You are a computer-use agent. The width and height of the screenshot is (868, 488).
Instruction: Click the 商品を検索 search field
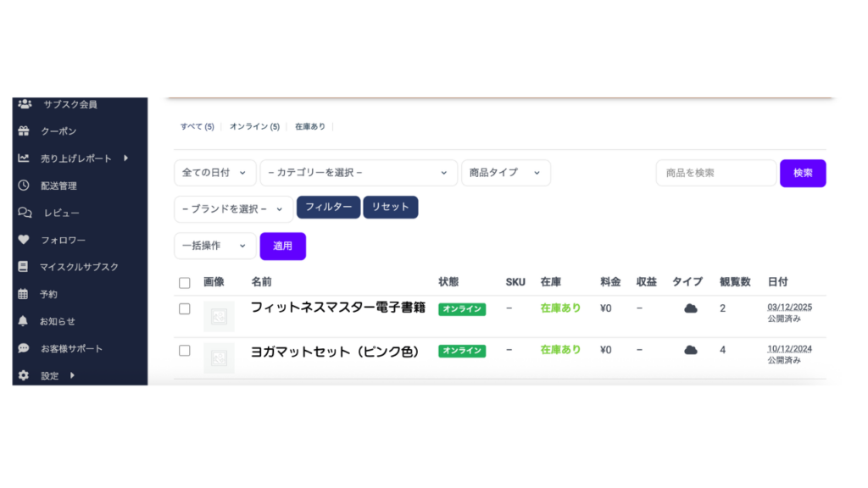(715, 173)
